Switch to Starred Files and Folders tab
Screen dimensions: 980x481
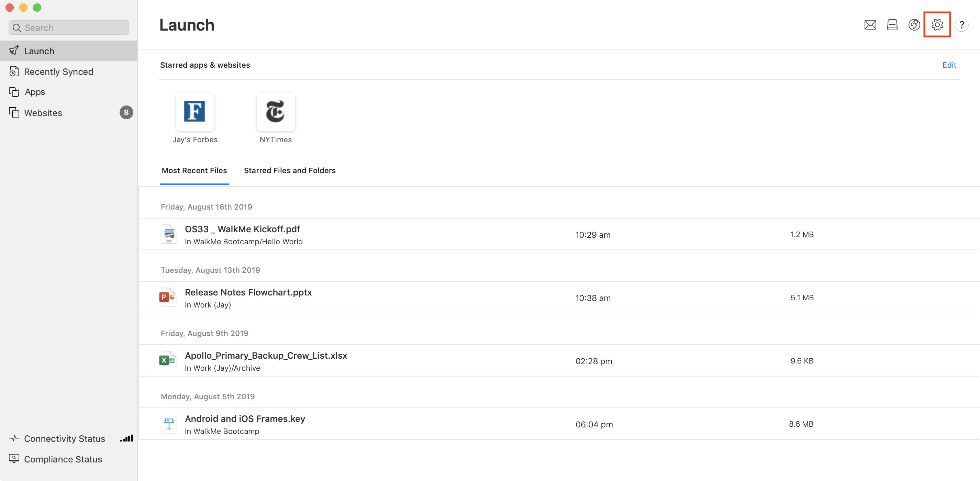(290, 170)
